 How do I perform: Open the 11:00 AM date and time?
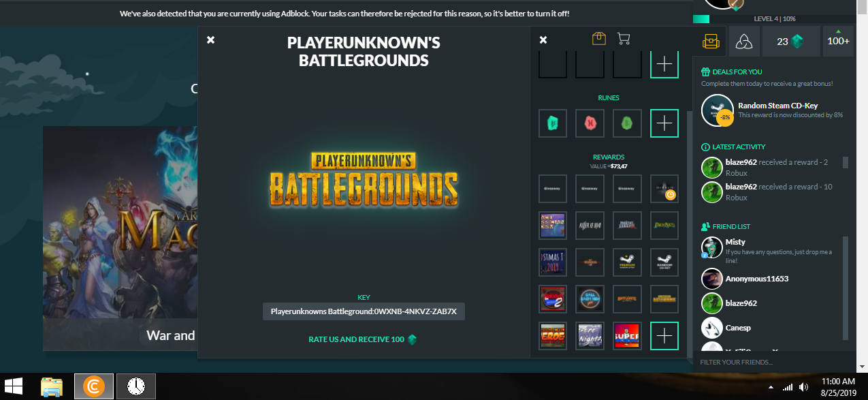pos(839,387)
